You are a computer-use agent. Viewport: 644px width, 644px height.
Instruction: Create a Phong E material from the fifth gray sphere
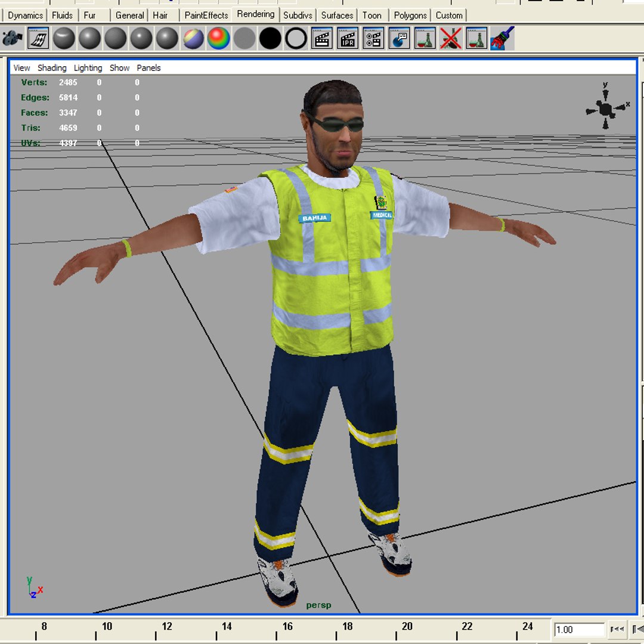click(167, 39)
